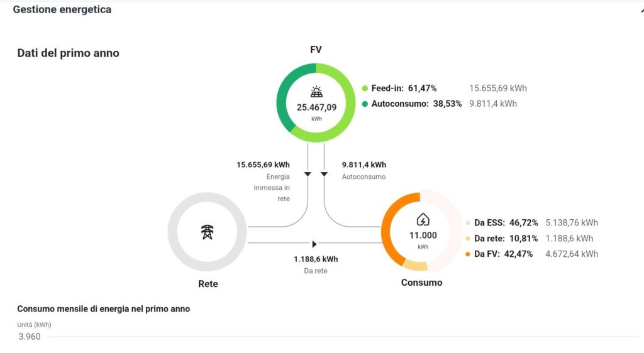
Task: Click the 1.188,6 kWh value beside Da rete legend
Action: coord(569,238)
